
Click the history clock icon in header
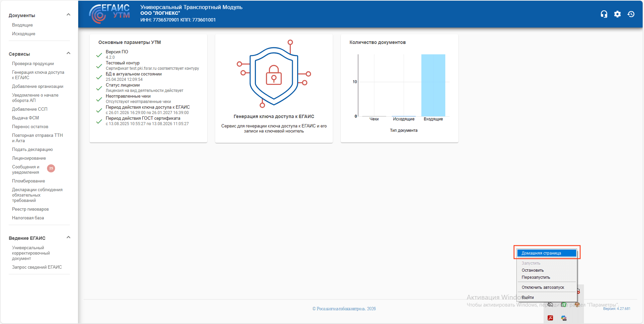(x=631, y=14)
